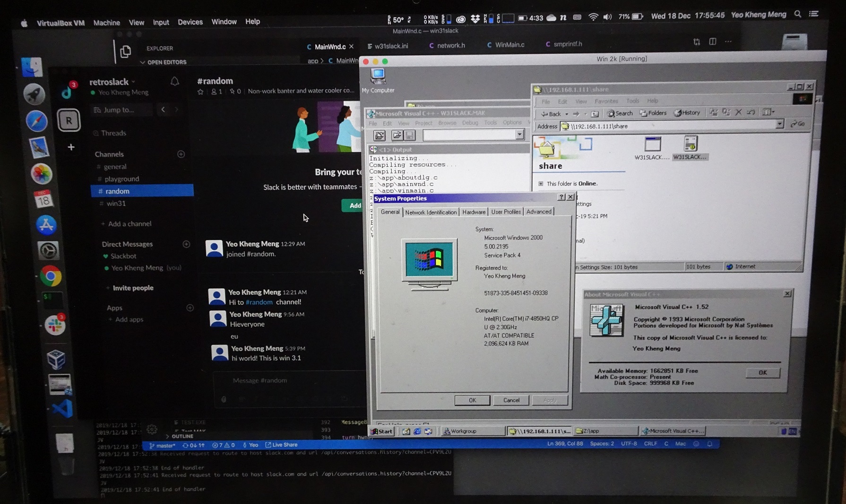The image size is (846, 504).
Task: Open System Preferences gear in dock
Action: 48,250
